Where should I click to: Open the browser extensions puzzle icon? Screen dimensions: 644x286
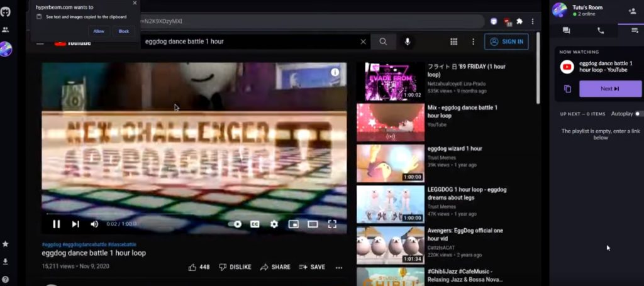tap(519, 21)
